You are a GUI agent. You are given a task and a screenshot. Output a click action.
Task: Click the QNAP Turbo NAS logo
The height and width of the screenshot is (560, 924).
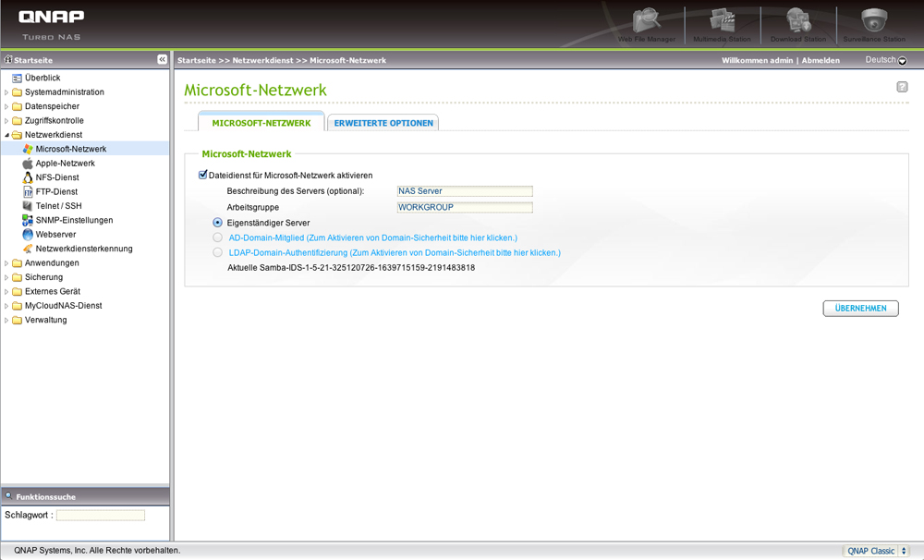pos(51,25)
